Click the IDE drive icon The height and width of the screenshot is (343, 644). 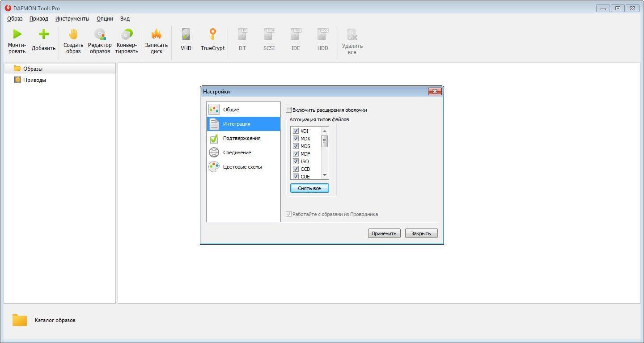(x=296, y=34)
